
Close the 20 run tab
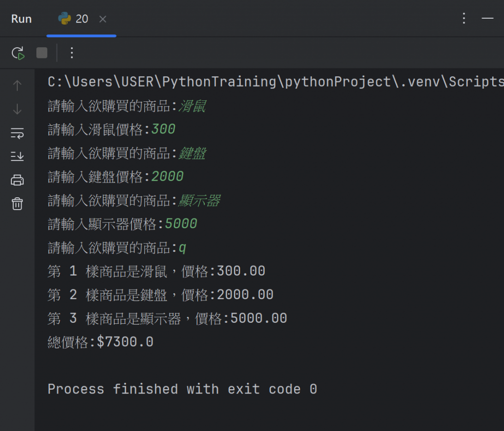103,19
